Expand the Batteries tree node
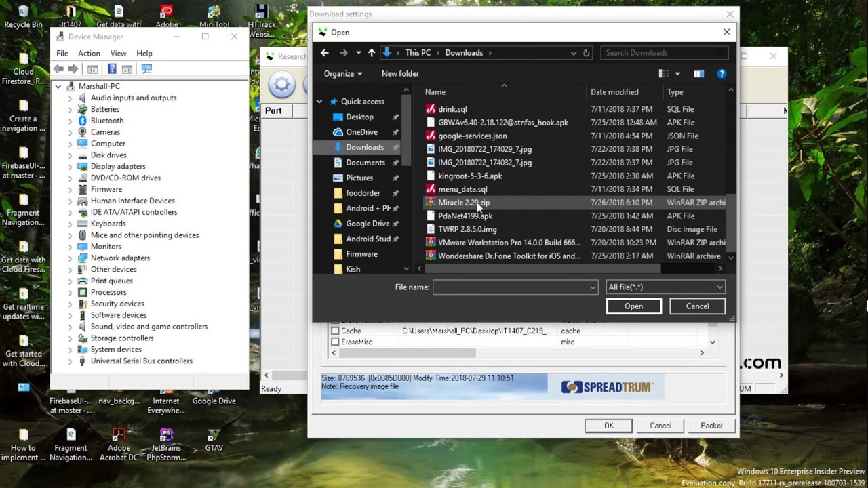The height and width of the screenshot is (488, 868). click(70, 109)
